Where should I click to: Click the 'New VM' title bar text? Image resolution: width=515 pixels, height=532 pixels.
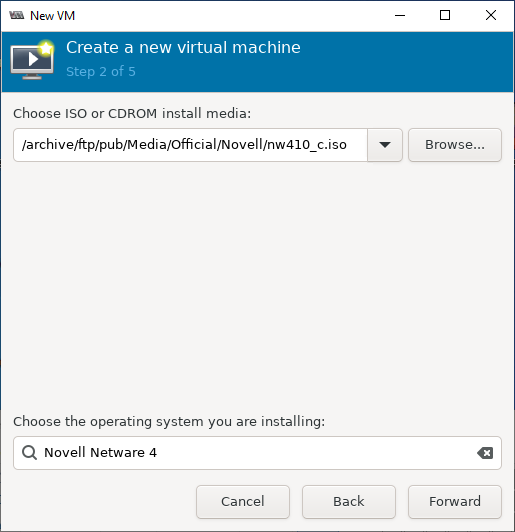click(x=53, y=16)
